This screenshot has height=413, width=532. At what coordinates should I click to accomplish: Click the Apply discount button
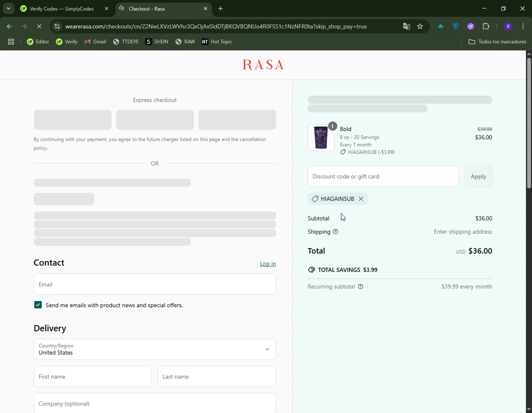[478, 176]
